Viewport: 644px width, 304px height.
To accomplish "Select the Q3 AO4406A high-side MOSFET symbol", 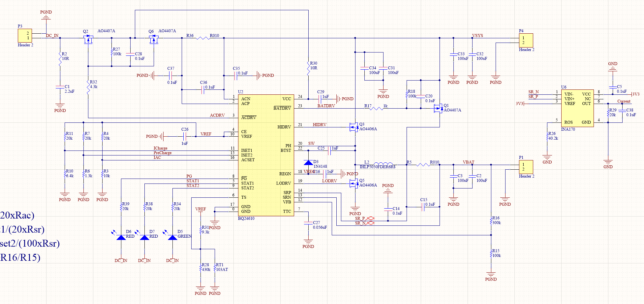I will (x=354, y=127).
